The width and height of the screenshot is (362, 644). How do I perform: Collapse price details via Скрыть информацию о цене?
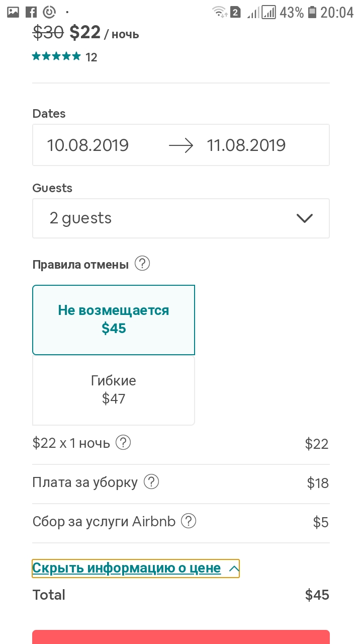pos(135,569)
